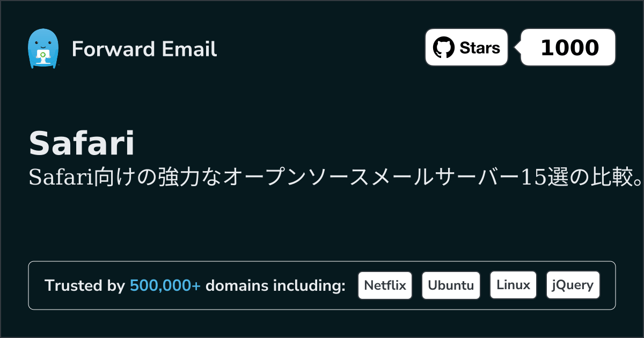Click the 15選の比較 text in the subtitle
This screenshot has height=338, width=644.
573,178
